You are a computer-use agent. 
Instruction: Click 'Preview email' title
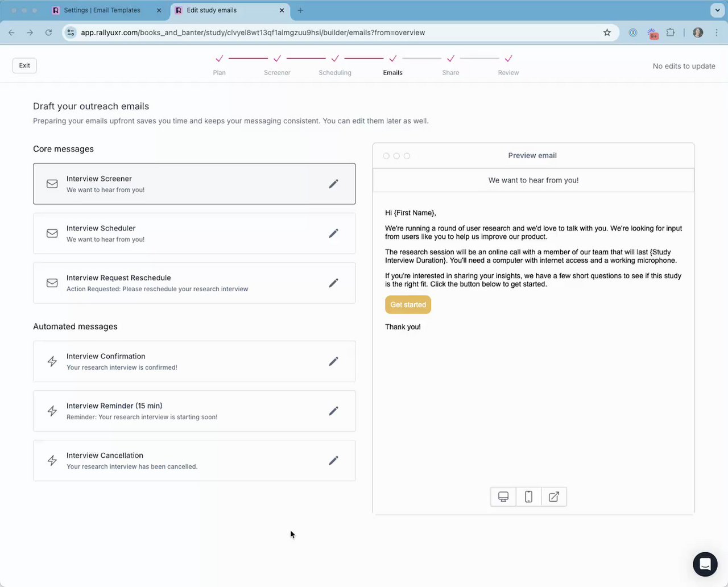(x=532, y=155)
